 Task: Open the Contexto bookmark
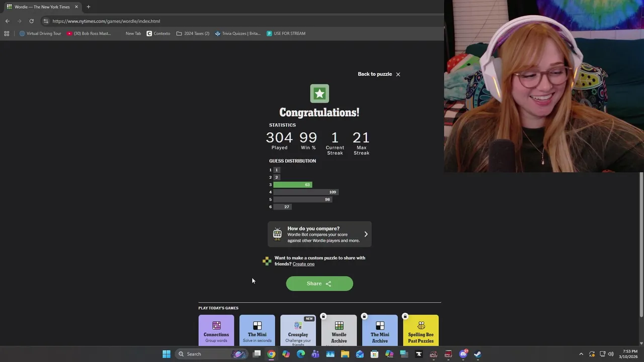tap(158, 34)
